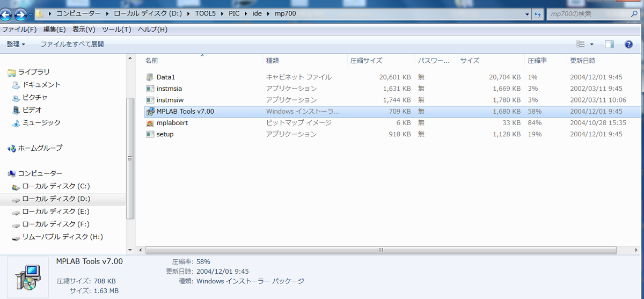Click the 84% compression ratio cell
Viewport: 644px width, 299px height.
[x=535, y=123]
